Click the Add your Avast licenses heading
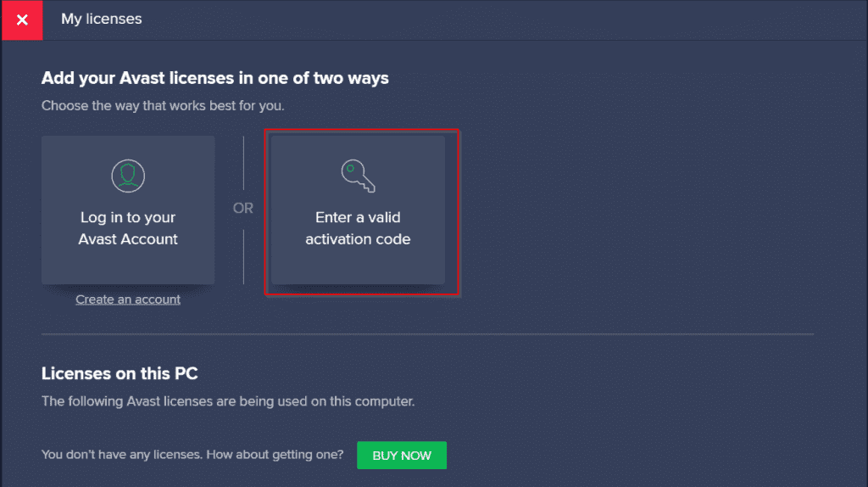 (x=214, y=78)
